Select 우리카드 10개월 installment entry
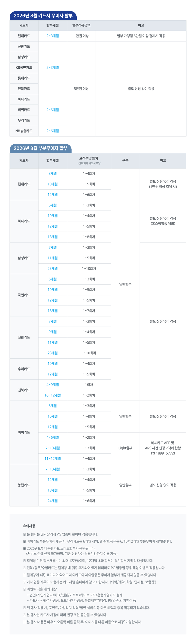 pyautogui.click(x=53, y=363)
